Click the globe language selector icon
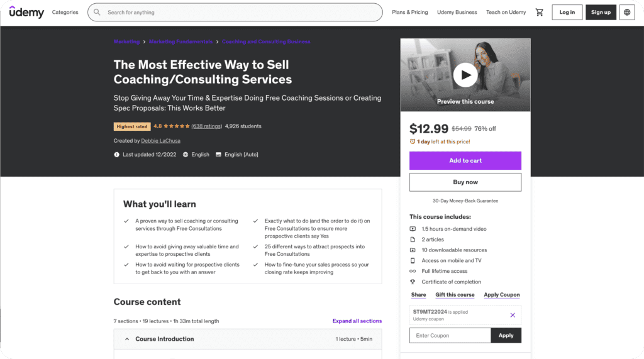The width and height of the screenshot is (644, 359). (x=627, y=12)
